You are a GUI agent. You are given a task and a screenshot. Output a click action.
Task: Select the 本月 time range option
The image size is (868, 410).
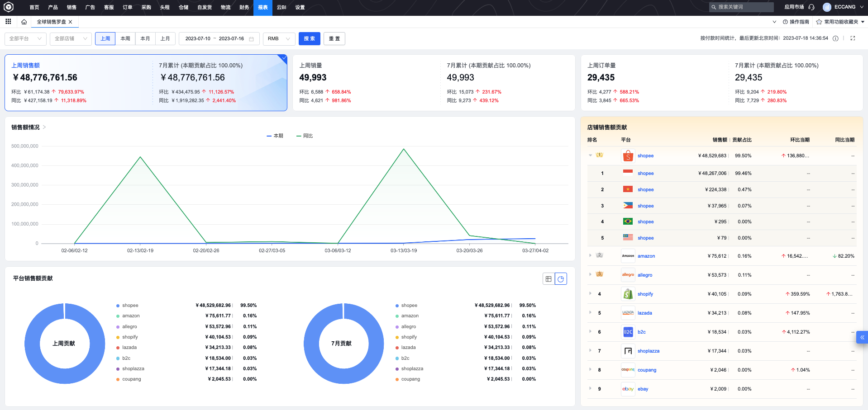click(x=145, y=39)
